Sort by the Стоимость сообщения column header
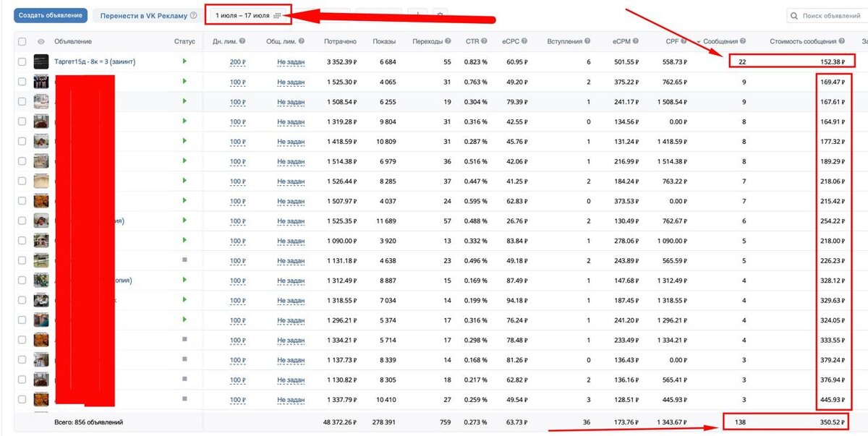Image resolution: width=868 pixels, height=436 pixels. (x=803, y=41)
